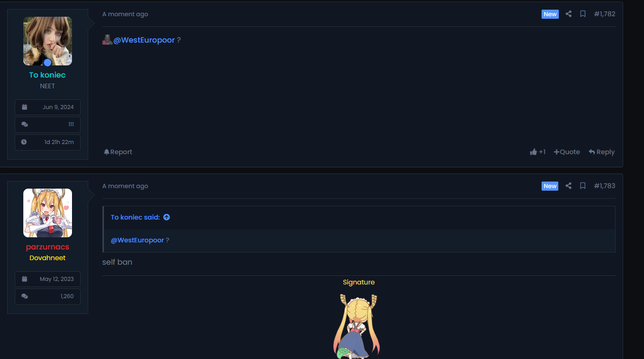Click @WestEuropoor mention in first post
644x359 pixels.
[x=144, y=40]
